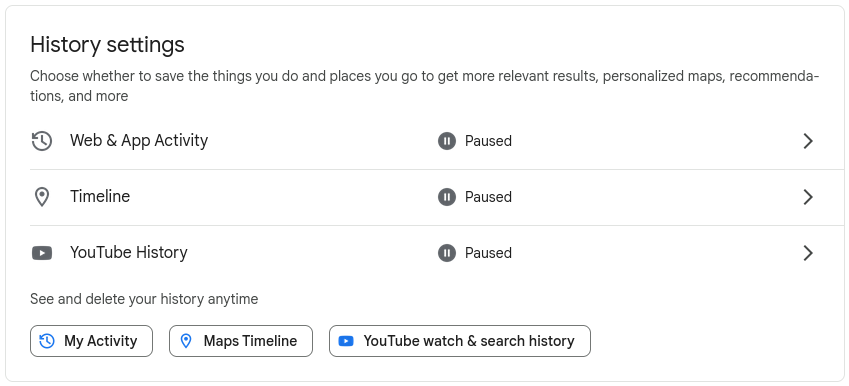Open YouTube watch & search history button
The image size is (849, 386).
[460, 341]
